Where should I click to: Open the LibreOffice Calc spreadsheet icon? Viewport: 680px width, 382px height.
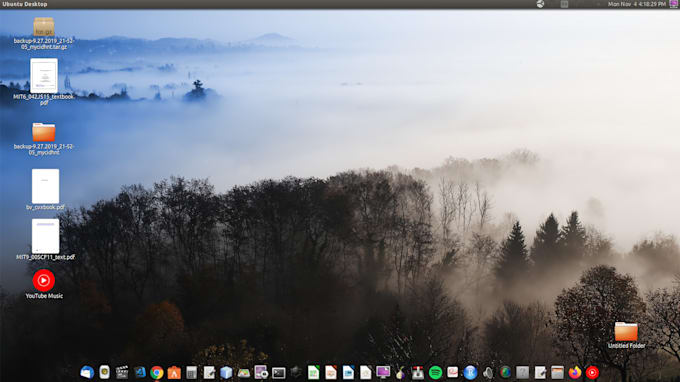pos(313,372)
